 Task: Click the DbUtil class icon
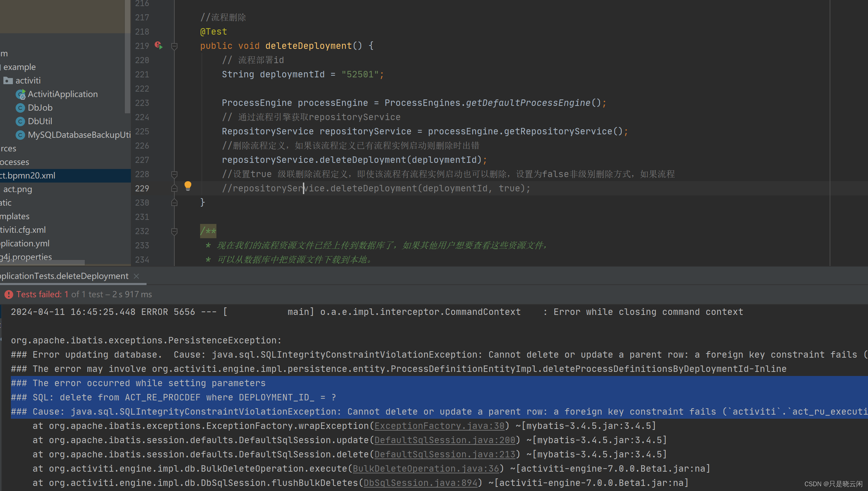[20, 121]
